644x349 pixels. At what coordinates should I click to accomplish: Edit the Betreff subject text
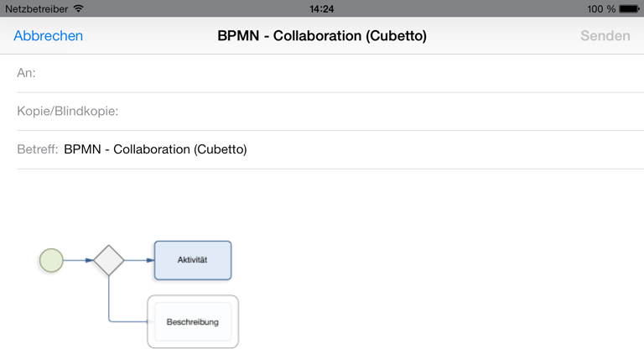[x=155, y=149]
